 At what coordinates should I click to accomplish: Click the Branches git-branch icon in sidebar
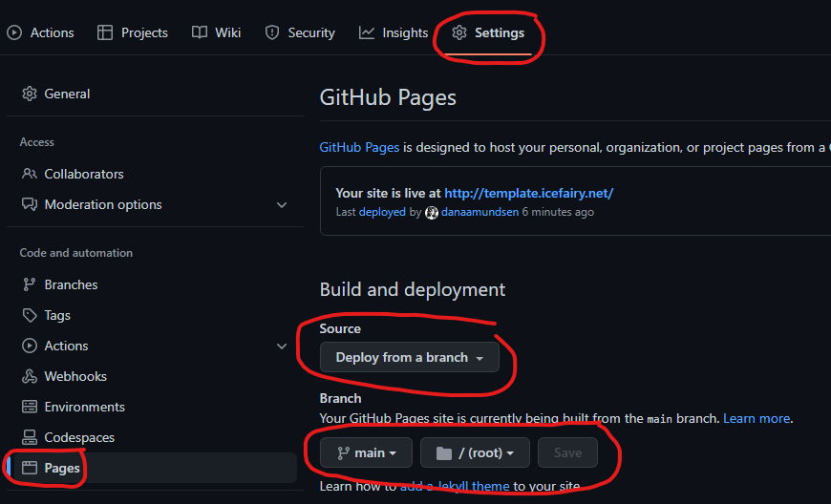pyautogui.click(x=30, y=284)
